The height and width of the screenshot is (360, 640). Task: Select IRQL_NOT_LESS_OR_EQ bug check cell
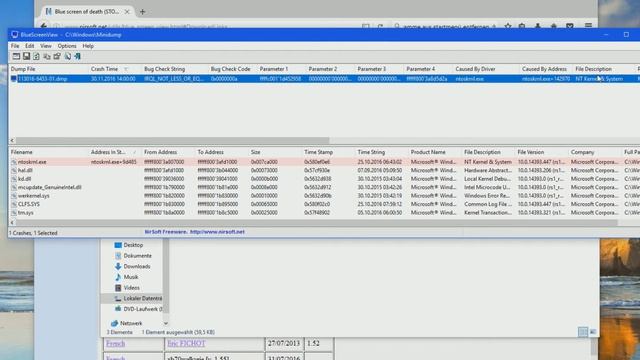point(174,79)
